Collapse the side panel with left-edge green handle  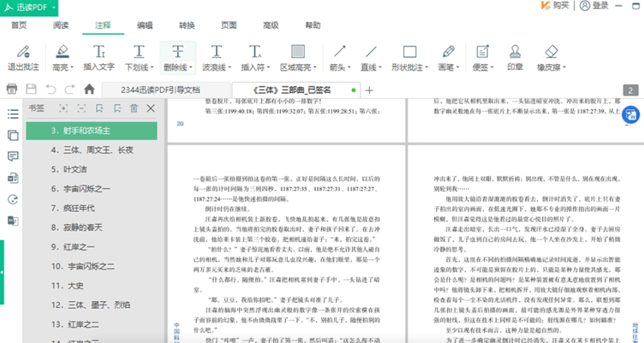coord(2,272)
